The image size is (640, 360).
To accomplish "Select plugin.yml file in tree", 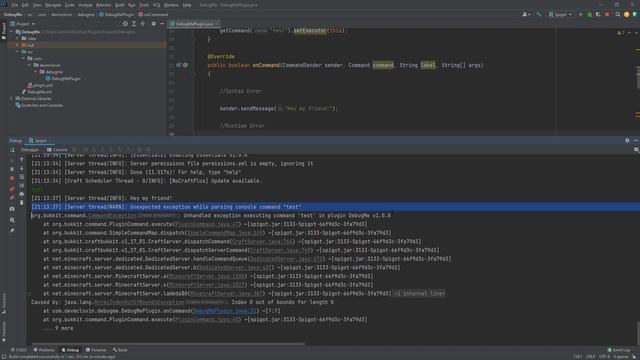I will click(40, 85).
